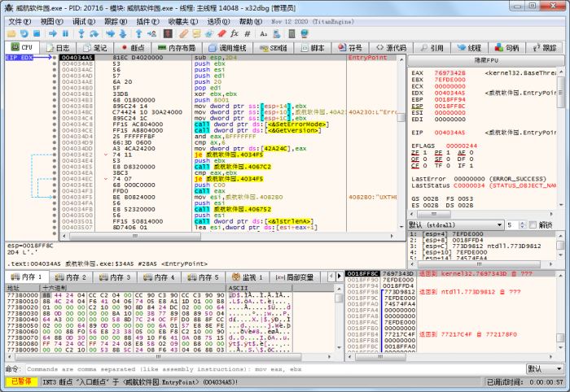Switch to the 日志 log tab
The height and width of the screenshot is (392, 570).
tap(58, 48)
